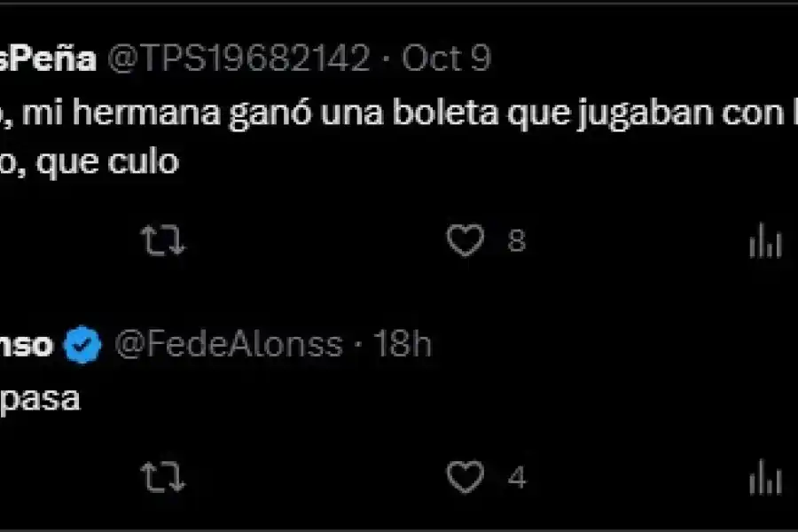The image size is (798, 532).
Task: Click the 'Oct 9' tweet timestamp
Action: point(447,58)
